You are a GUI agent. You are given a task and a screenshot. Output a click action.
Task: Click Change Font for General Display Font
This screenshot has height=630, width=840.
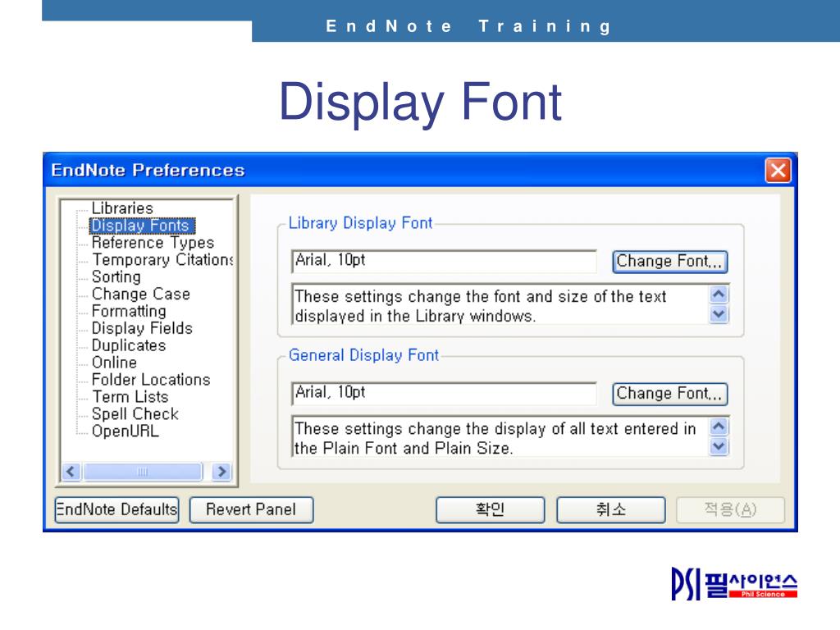669,394
